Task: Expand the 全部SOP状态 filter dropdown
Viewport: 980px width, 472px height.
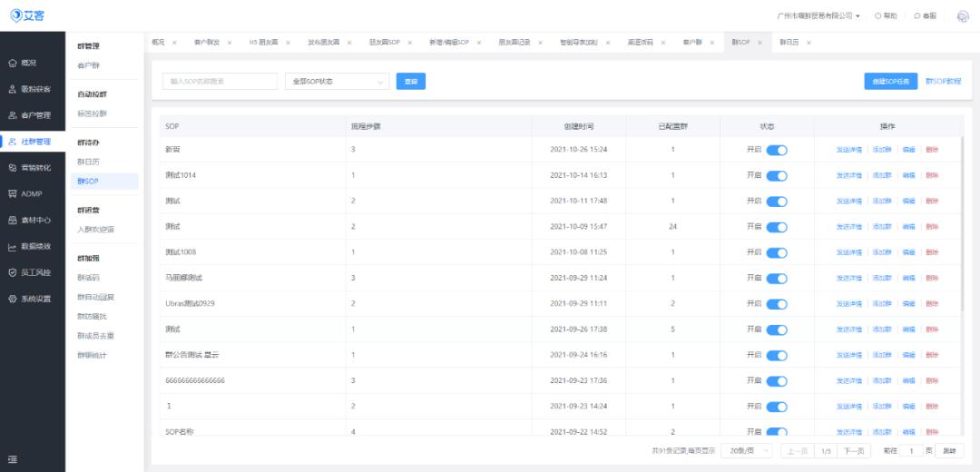Action: pos(337,82)
